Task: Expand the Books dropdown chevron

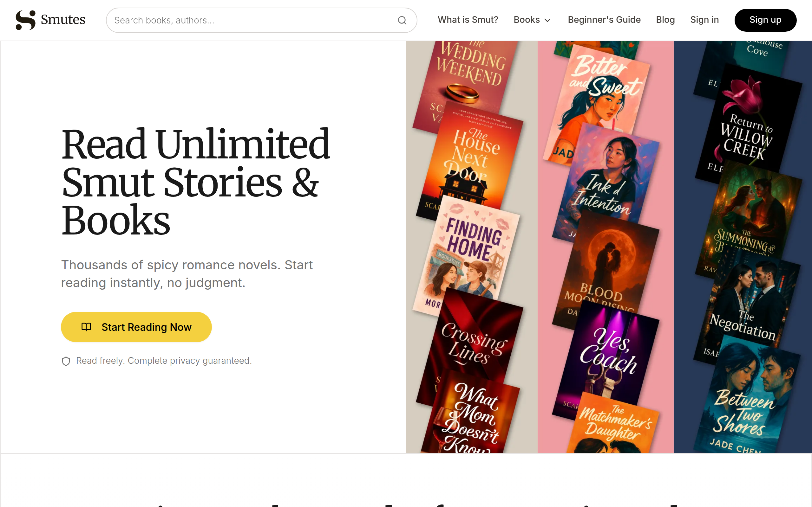Action: (x=547, y=21)
